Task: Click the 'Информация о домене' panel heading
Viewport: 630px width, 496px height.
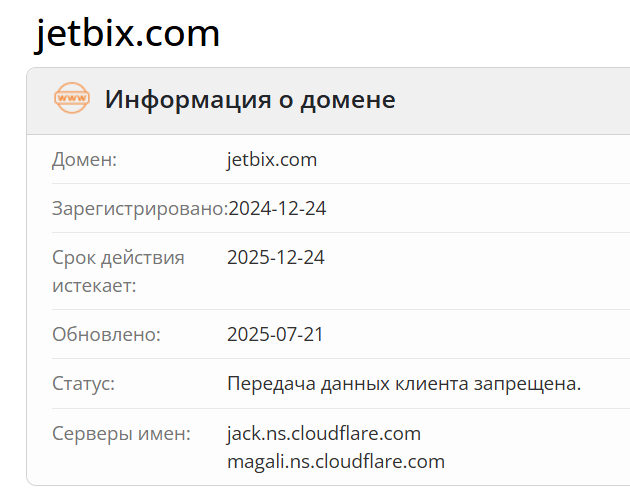Action: (250, 100)
